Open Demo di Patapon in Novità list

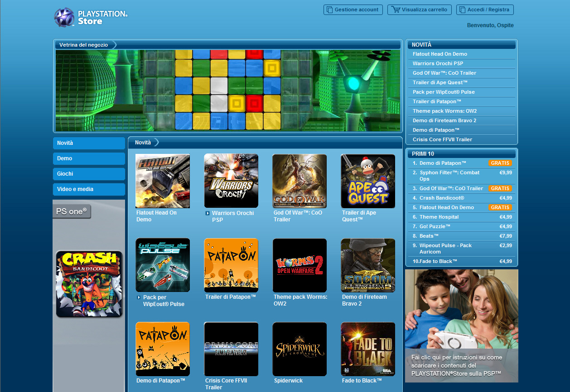[x=436, y=130]
